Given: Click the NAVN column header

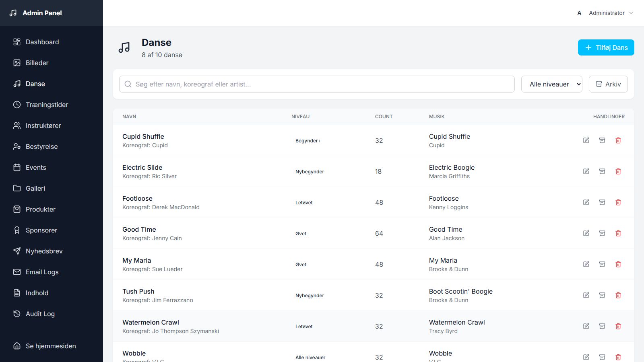Looking at the screenshot, I should (x=129, y=117).
